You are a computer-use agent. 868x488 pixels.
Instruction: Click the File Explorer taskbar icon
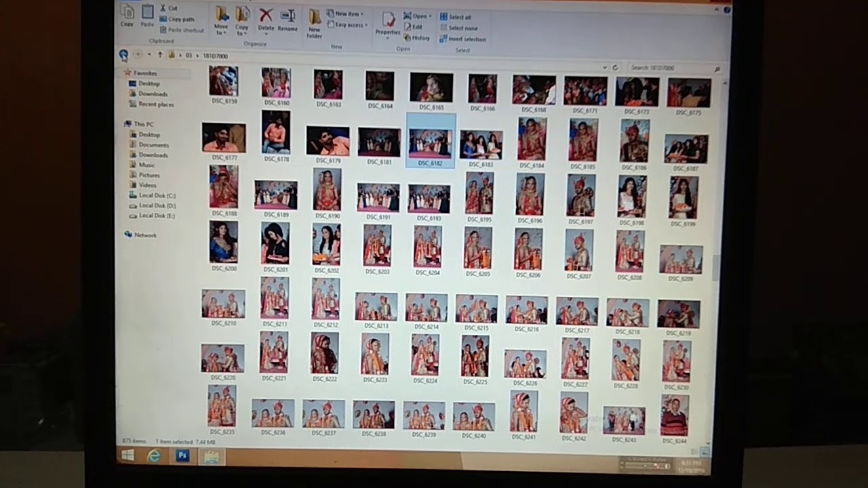(x=211, y=457)
